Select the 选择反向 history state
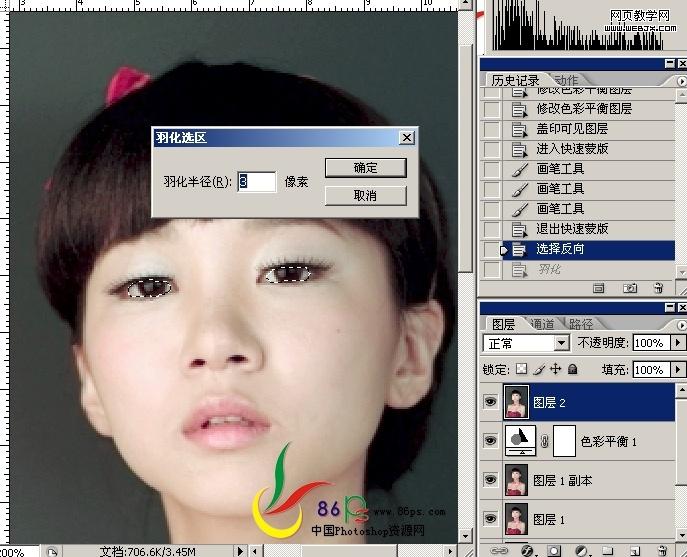 point(588,250)
